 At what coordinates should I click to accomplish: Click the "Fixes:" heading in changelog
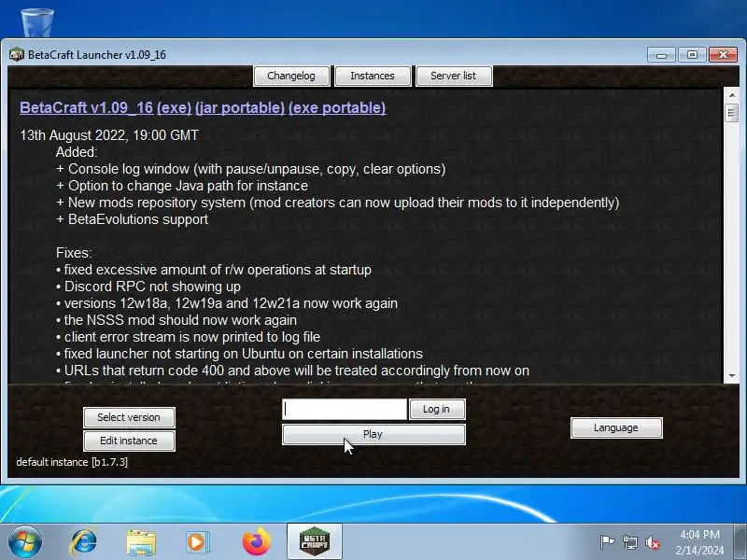74,253
